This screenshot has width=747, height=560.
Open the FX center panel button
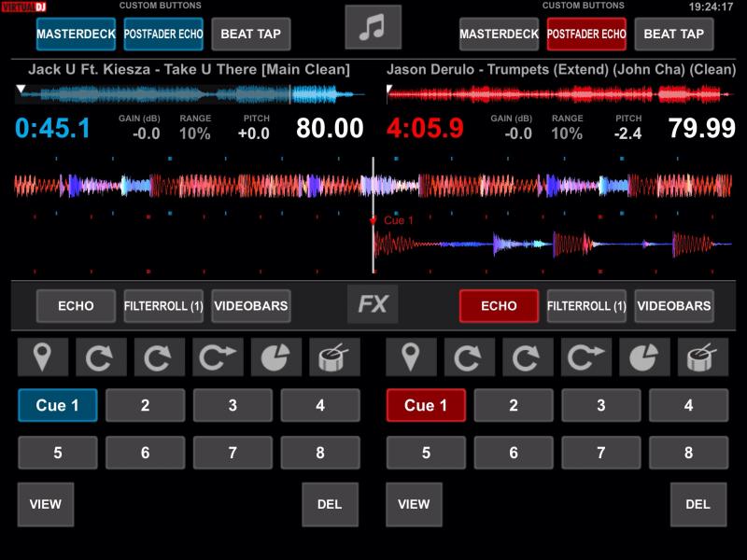click(x=373, y=304)
